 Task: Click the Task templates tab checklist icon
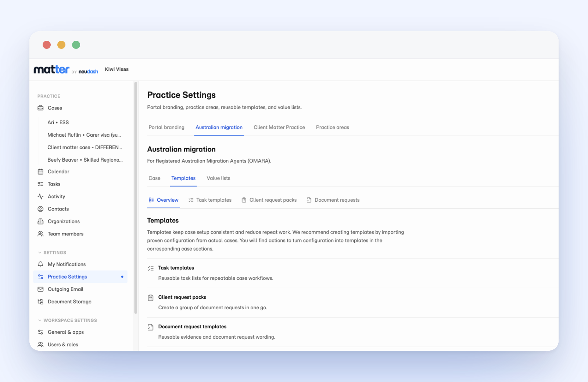pos(191,200)
